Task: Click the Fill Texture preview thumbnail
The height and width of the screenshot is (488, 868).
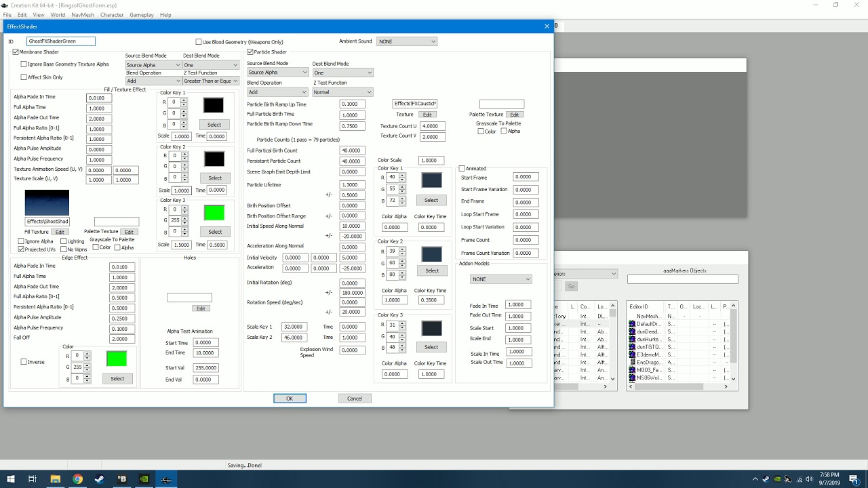Action: click(47, 203)
